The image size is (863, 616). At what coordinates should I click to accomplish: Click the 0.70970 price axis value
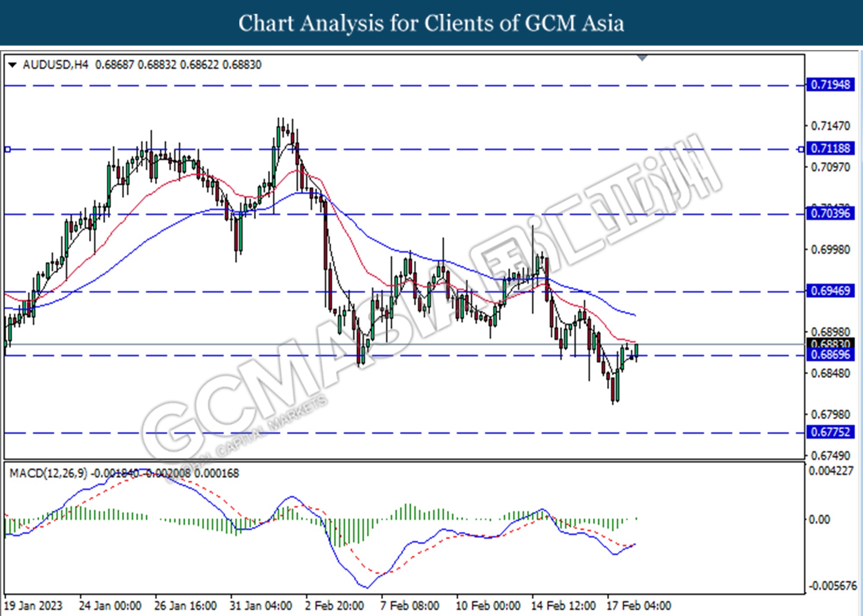pos(830,167)
